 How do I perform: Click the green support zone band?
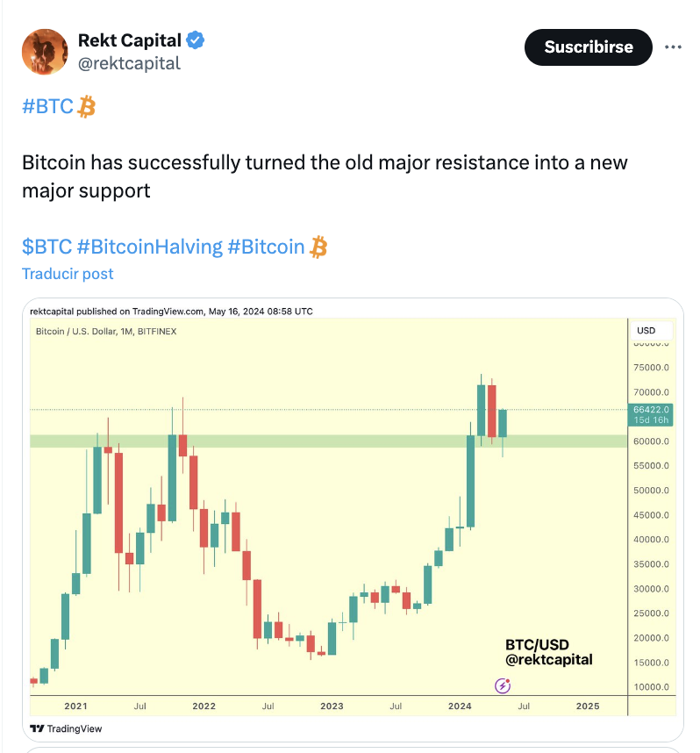point(328,441)
